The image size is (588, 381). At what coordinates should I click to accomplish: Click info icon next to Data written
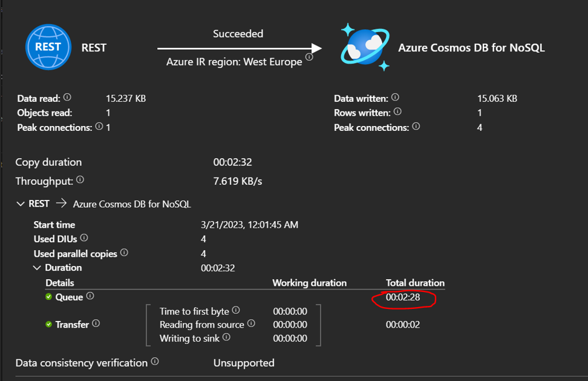tap(395, 98)
